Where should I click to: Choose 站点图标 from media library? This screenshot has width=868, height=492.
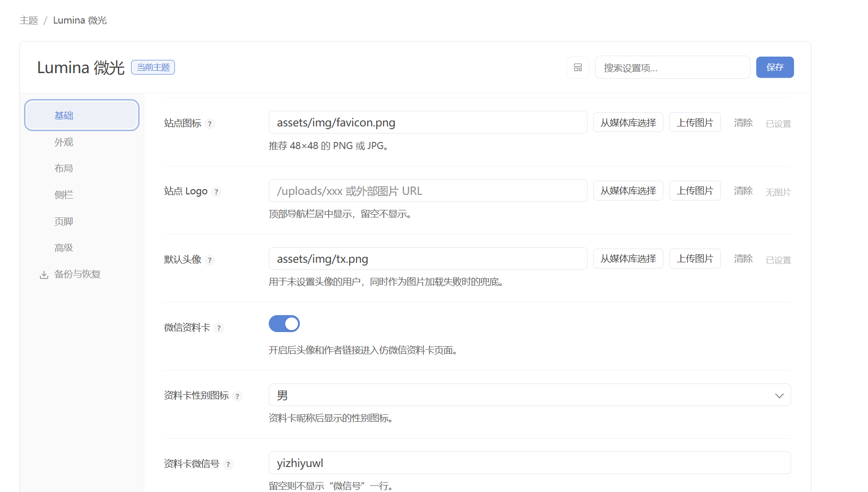(628, 123)
